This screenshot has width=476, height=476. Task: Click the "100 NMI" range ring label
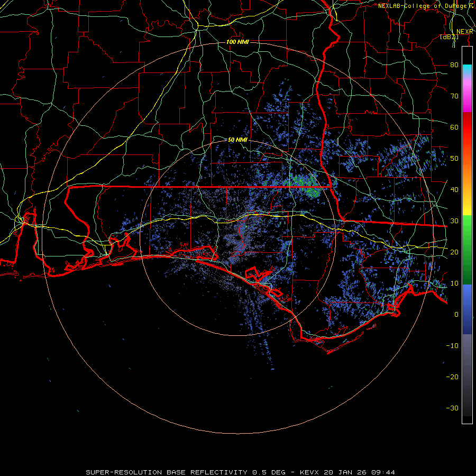click(237, 42)
